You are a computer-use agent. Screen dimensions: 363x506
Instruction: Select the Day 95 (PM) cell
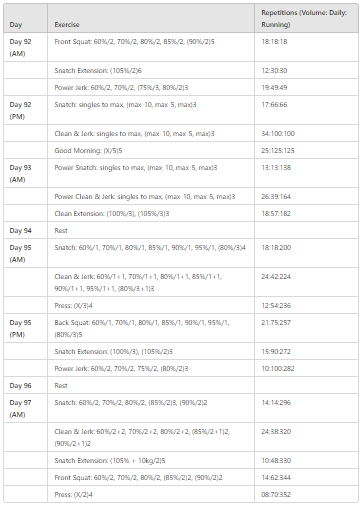[25, 328]
